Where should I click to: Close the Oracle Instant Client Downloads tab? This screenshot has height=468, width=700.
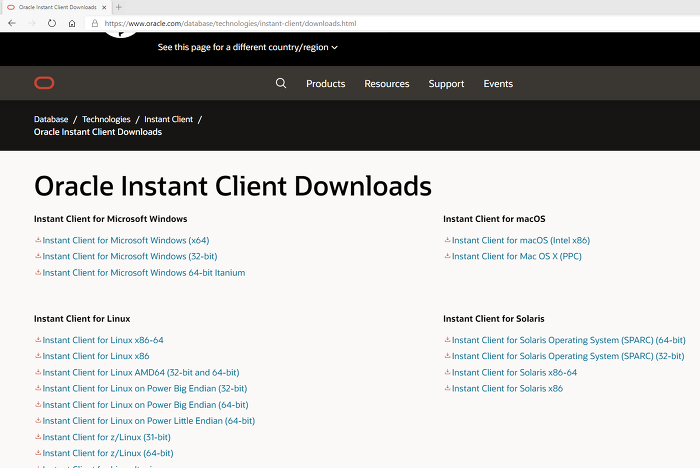tap(104, 7)
